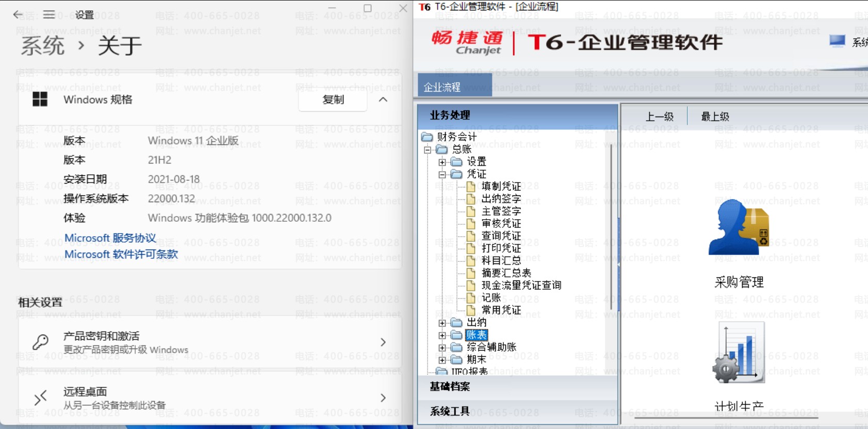Click 最上级 button in T6
The height and width of the screenshot is (429, 868).
coord(715,117)
